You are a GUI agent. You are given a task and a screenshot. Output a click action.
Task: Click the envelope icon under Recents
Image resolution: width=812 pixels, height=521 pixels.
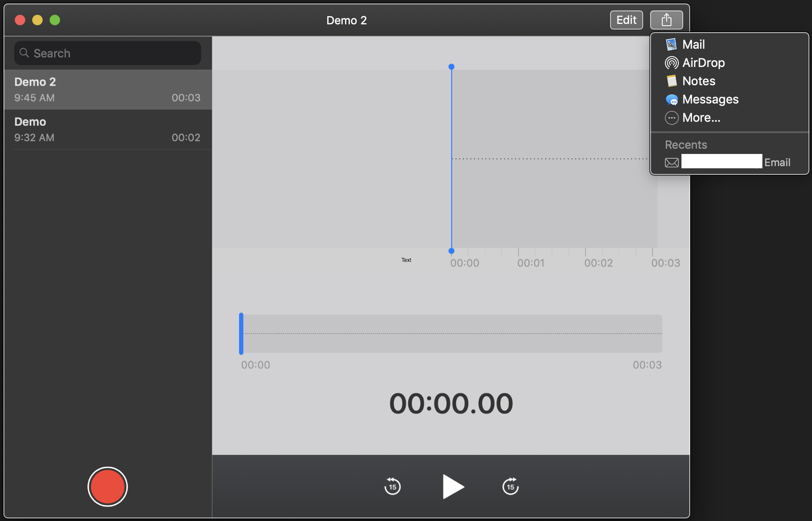pyautogui.click(x=671, y=163)
